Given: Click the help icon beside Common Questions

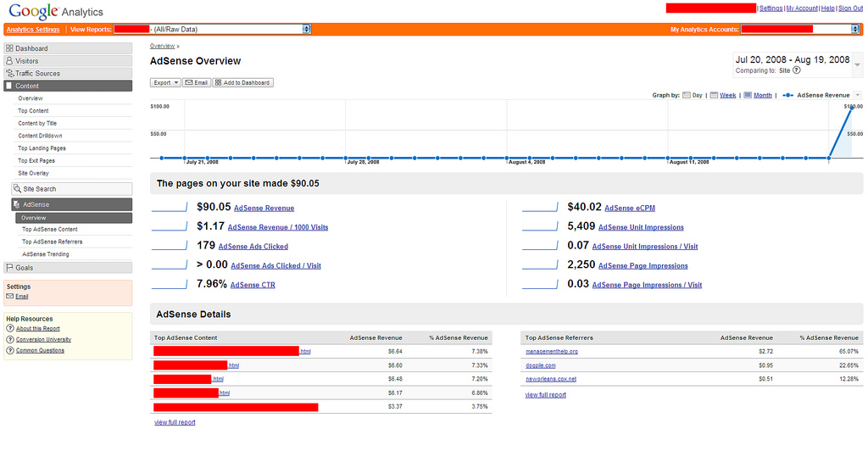Looking at the screenshot, I should 10,350.
